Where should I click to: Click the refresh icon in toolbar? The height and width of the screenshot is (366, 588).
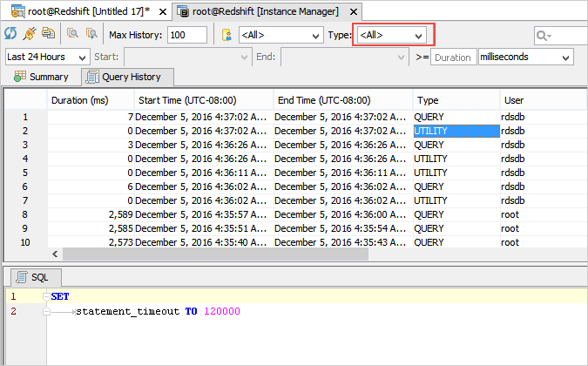coord(10,34)
